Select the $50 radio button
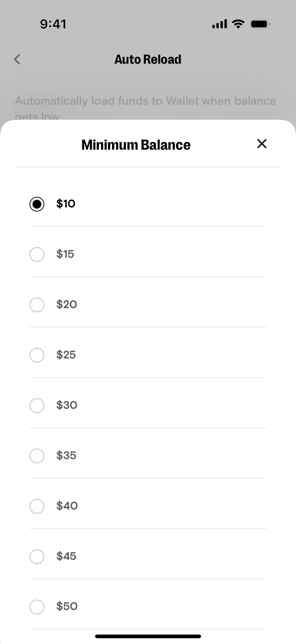 coord(37,607)
